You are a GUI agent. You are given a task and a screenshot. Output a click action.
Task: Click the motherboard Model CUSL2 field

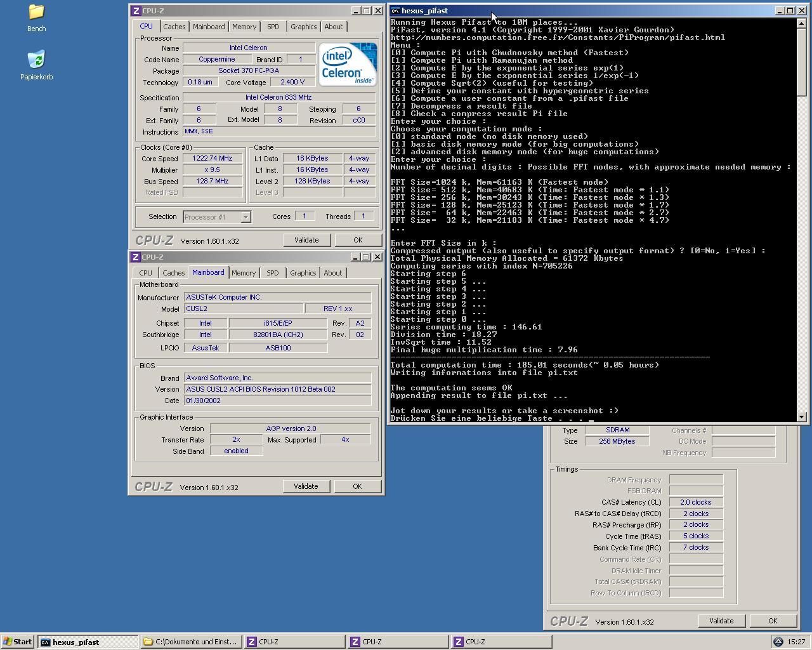coord(243,308)
